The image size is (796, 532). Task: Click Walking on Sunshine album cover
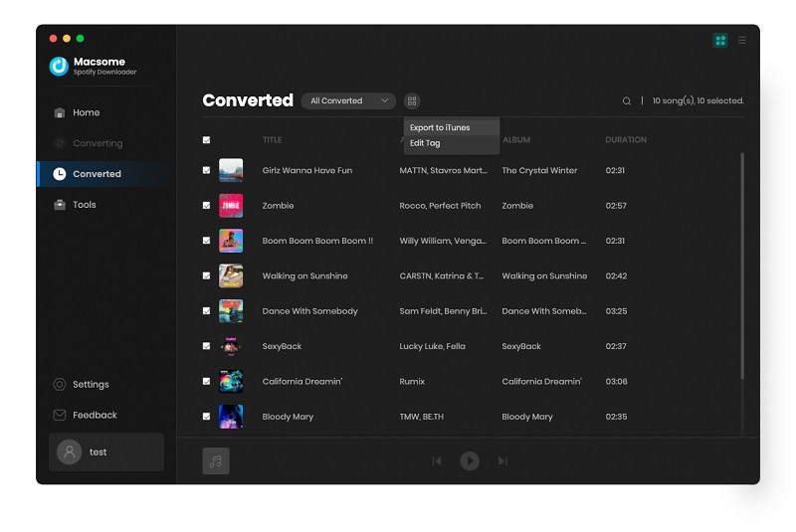click(231, 275)
